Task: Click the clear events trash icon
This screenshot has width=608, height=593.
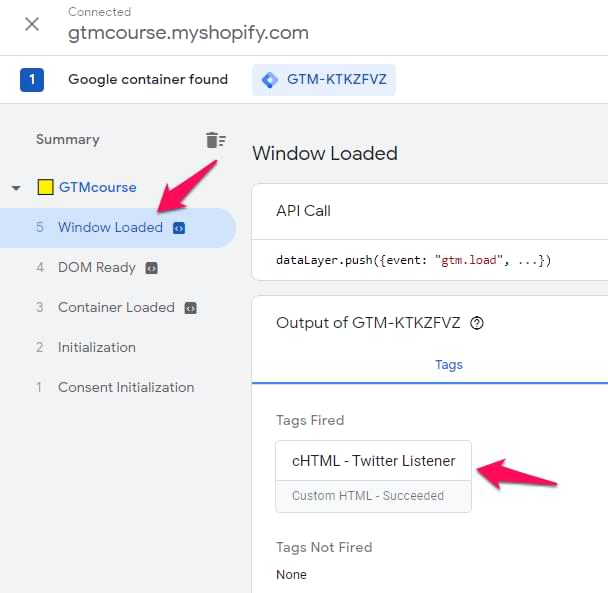Action: tap(215, 140)
